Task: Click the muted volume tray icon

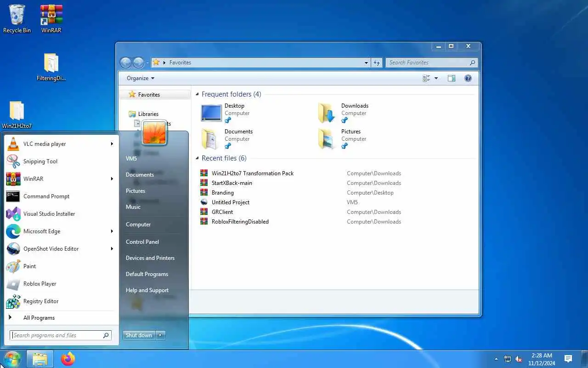Action: pos(519,359)
